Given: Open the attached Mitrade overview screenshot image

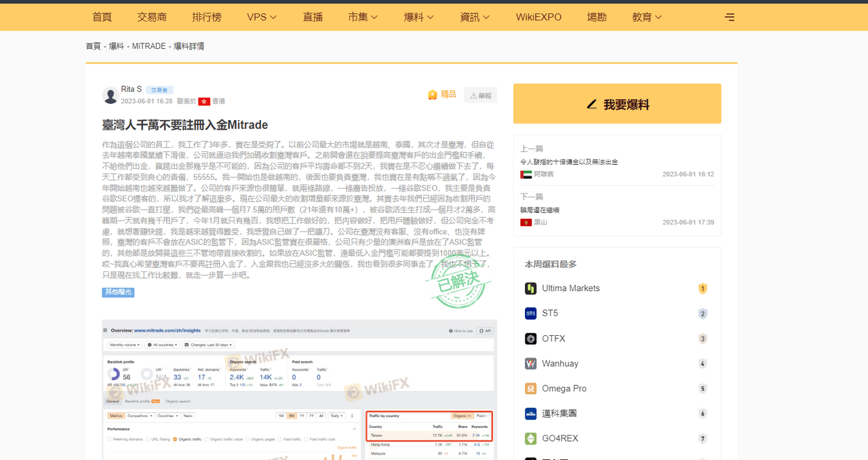Looking at the screenshot, I should 299,389.
